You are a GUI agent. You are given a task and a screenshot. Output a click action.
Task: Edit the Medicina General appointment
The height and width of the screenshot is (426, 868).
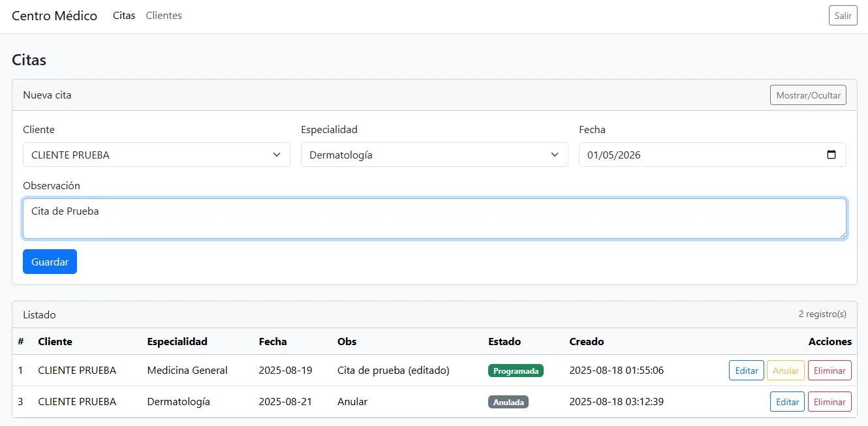(746, 370)
